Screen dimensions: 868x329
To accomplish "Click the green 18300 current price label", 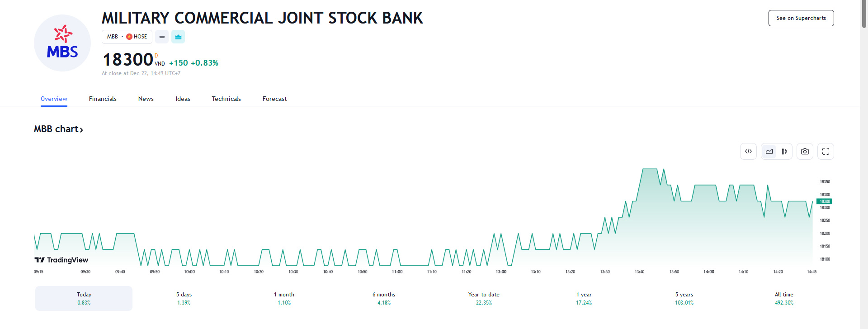I will 824,201.
